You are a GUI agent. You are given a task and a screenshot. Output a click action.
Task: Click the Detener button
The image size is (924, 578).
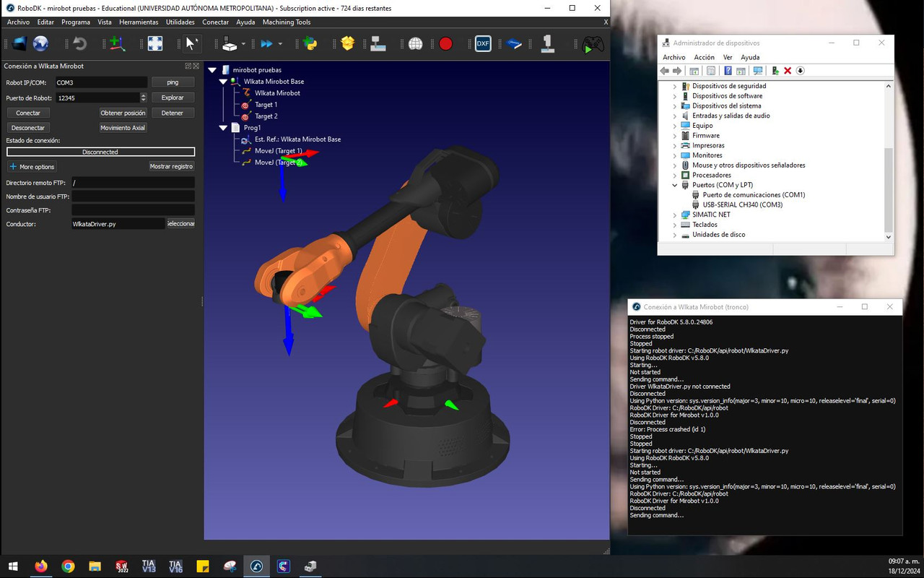tap(173, 113)
